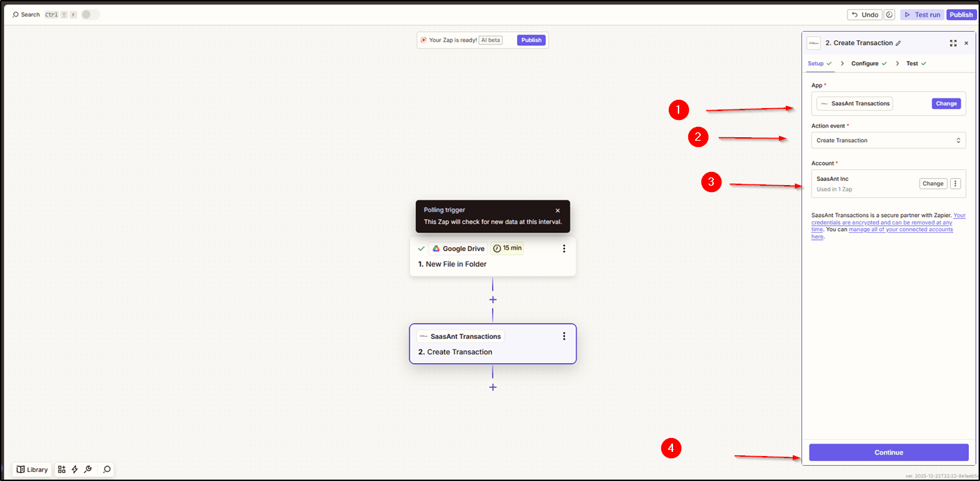This screenshot has width=980, height=481.
Task: Open the add apps grid icon
Action: pyautogui.click(x=62, y=469)
